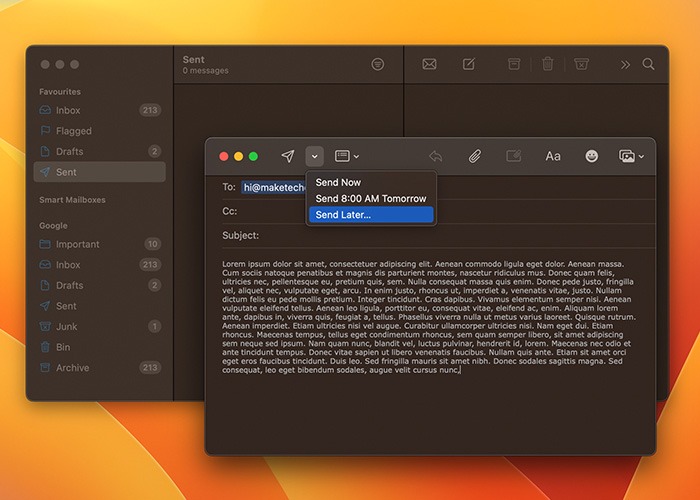This screenshot has height=500, width=700.
Task: Click the reply arrow icon in compose toolbar
Action: pos(435,156)
